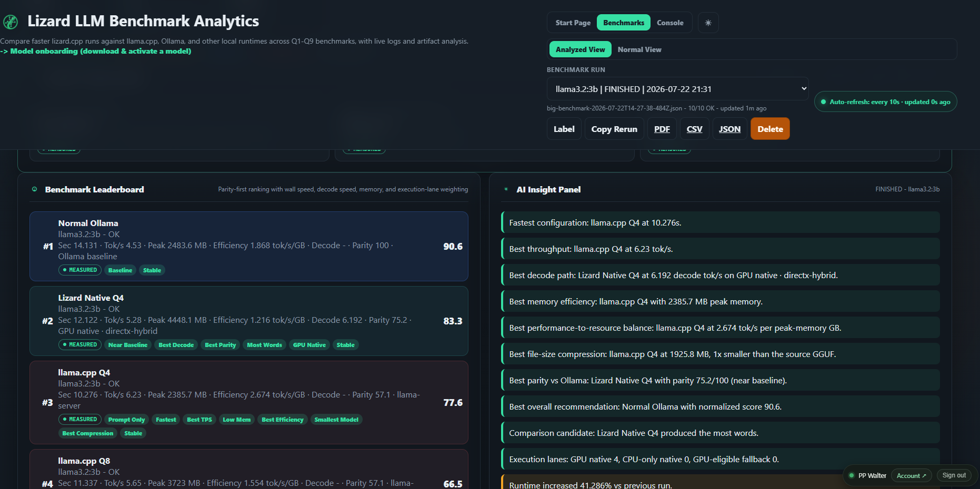Click the Runtime increased warning row
Viewport: 980px width, 489px height.
pos(721,482)
